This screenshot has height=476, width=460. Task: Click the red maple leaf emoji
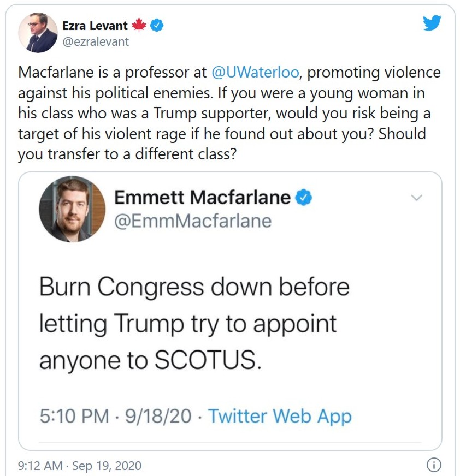click(139, 26)
